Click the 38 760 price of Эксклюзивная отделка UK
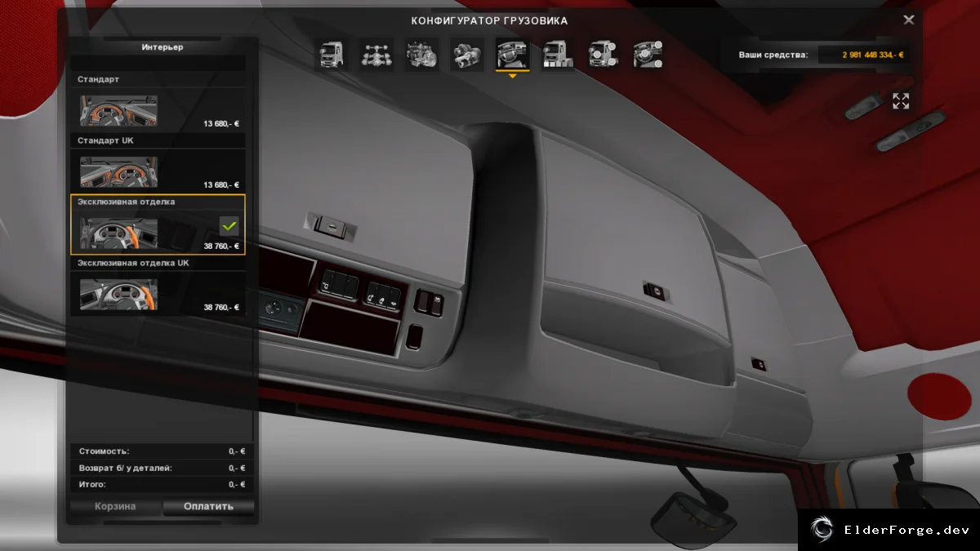The width and height of the screenshot is (980, 551). click(221, 308)
